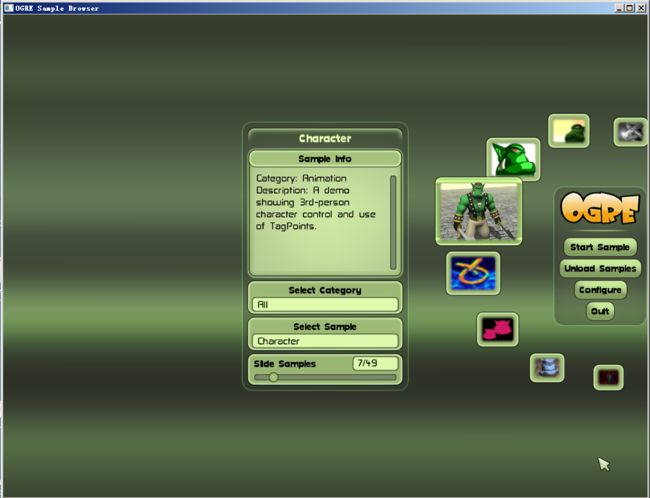Click the 7/49 sample counter field
650x498 pixels.
375,363
